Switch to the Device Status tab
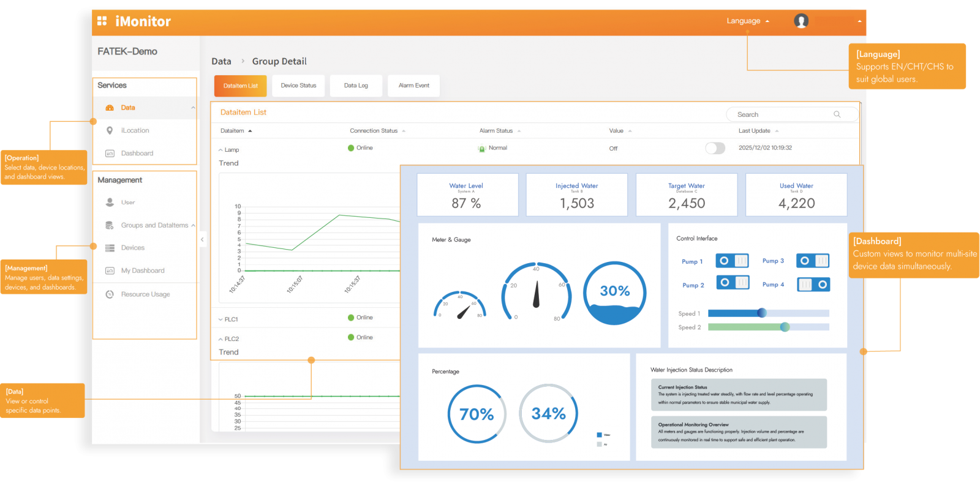 click(298, 86)
